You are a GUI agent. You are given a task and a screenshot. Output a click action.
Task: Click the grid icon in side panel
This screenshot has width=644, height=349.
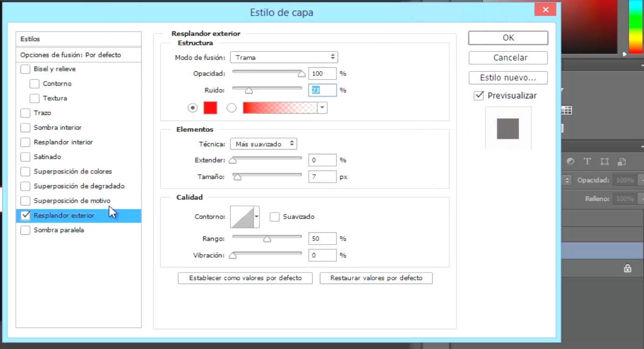pos(567,110)
